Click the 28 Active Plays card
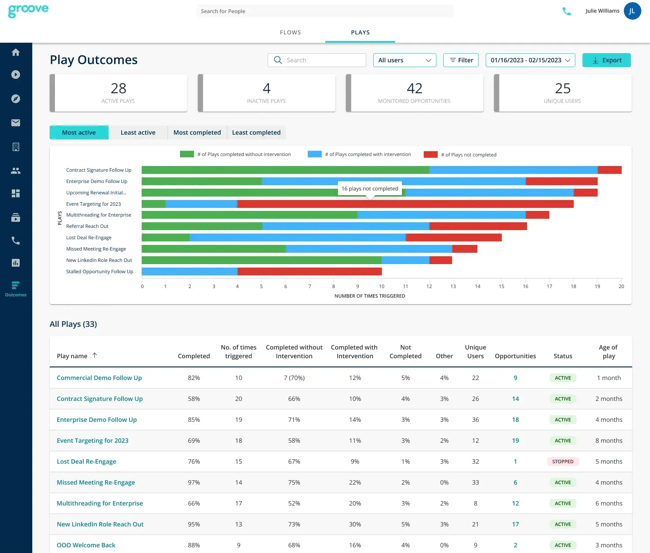Viewport: 650px width, 553px height. [119, 93]
